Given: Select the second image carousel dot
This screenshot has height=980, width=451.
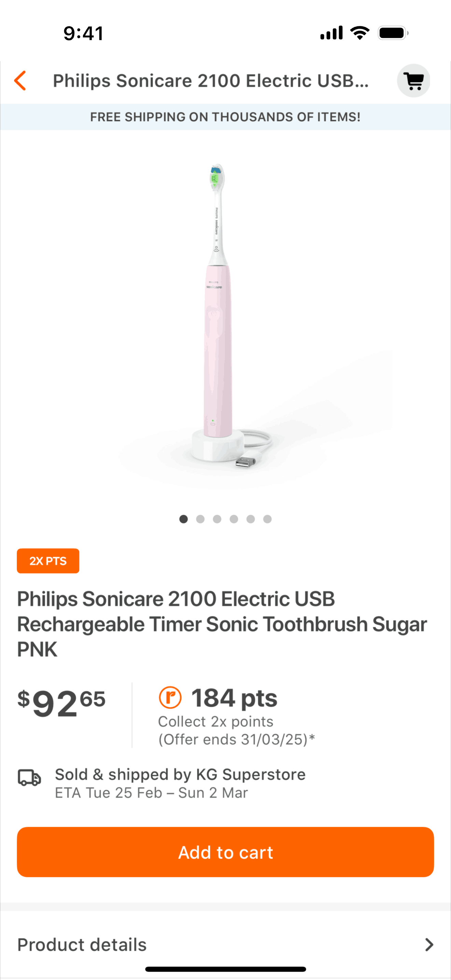Looking at the screenshot, I should [x=201, y=519].
